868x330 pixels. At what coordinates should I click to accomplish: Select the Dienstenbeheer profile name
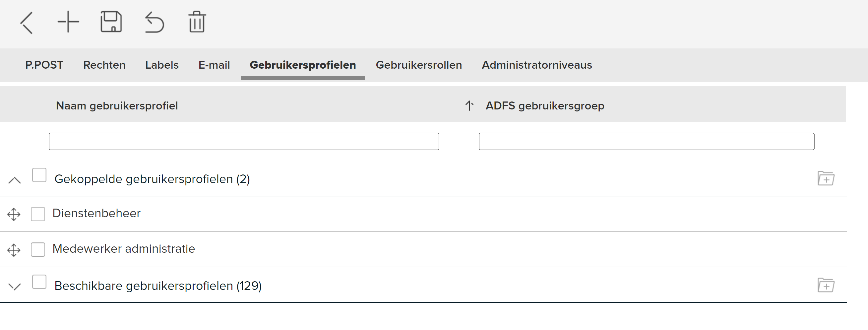(x=96, y=213)
